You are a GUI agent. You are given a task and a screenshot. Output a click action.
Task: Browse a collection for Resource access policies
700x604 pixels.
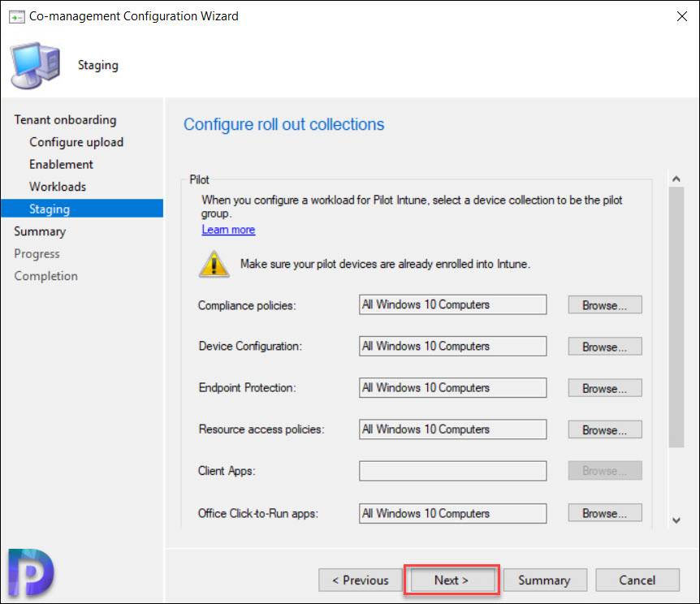pyautogui.click(x=605, y=429)
